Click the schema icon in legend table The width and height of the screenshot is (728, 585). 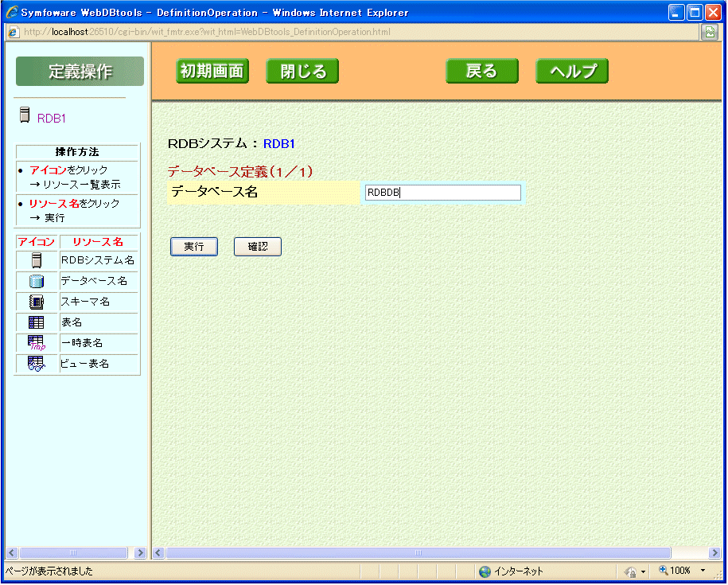(36, 302)
